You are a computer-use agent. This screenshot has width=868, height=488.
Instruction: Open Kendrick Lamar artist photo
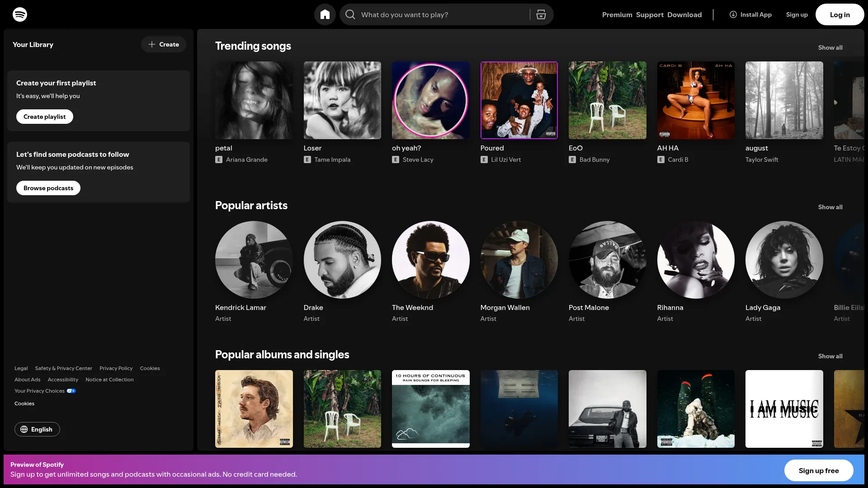pyautogui.click(x=254, y=260)
